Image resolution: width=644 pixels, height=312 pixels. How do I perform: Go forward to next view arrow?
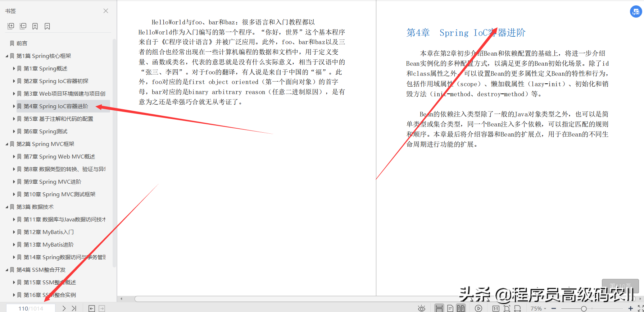[102, 308]
